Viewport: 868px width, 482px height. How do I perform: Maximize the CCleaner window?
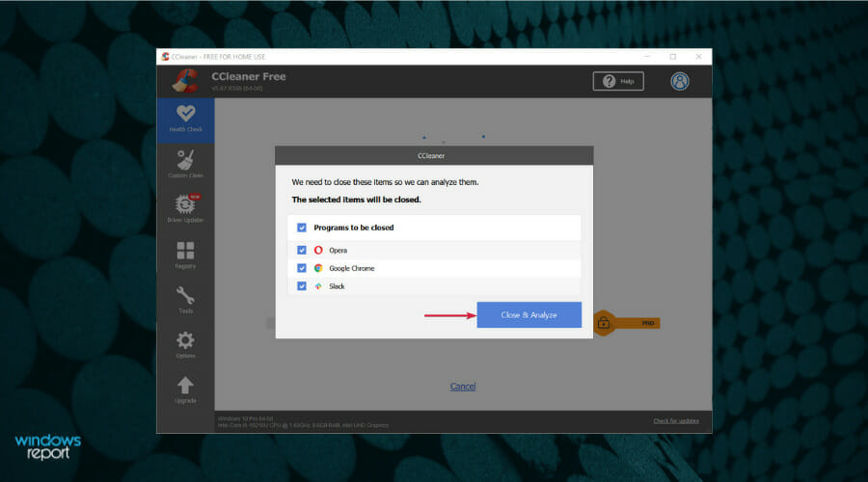673,57
